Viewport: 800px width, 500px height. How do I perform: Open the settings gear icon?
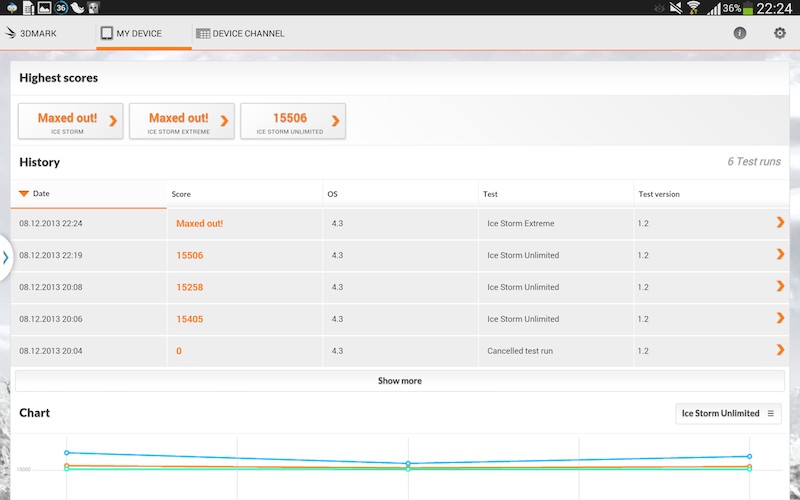click(x=780, y=33)
